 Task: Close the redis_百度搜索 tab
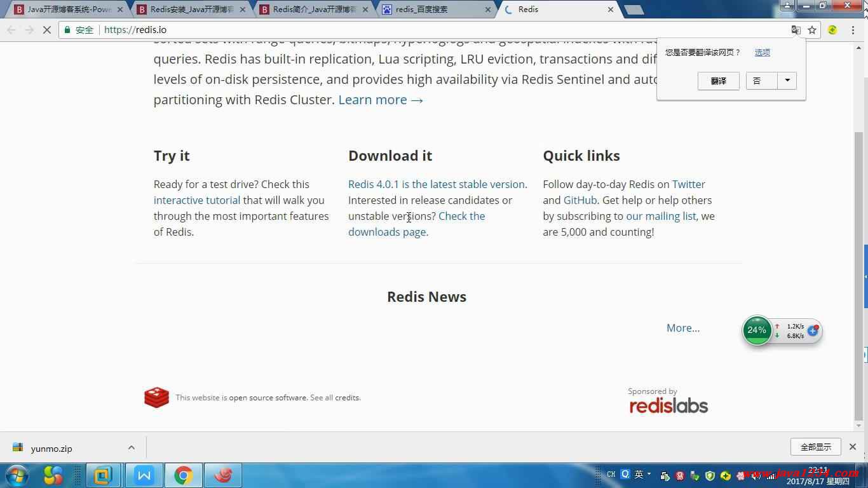(488, 10)
